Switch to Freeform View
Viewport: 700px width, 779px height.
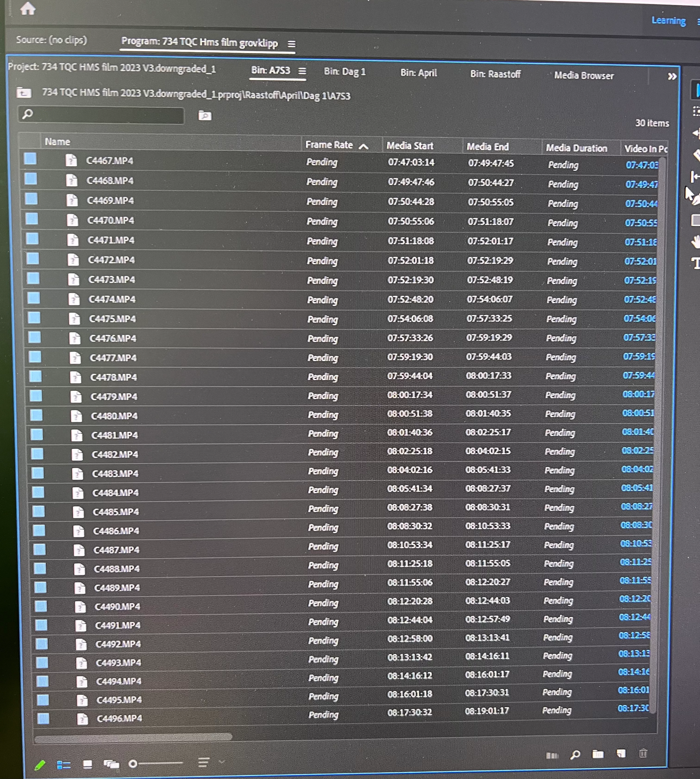pyautogui.click(x=111, y=764)
